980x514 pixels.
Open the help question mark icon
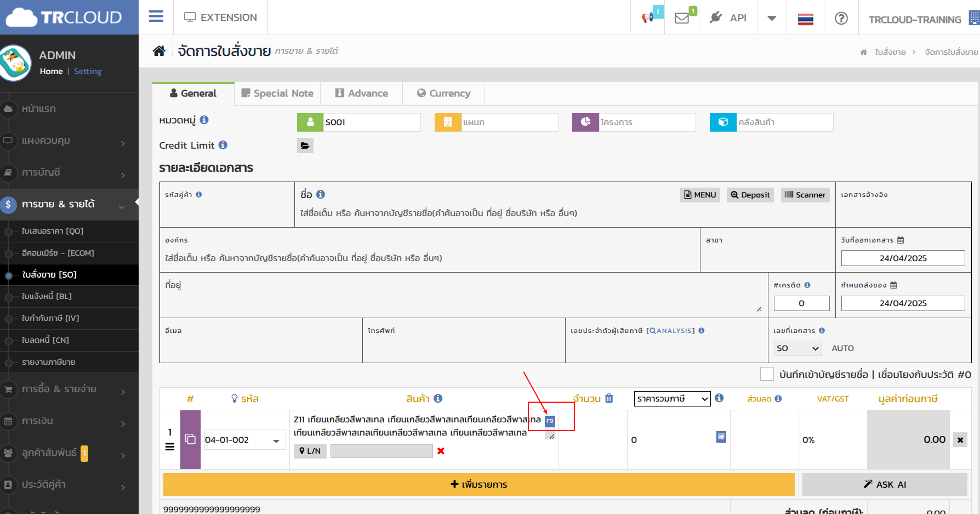841,18
